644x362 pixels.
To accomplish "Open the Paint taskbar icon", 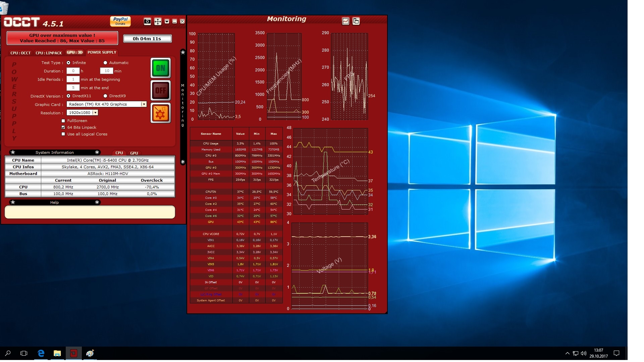I will point(90,353).
